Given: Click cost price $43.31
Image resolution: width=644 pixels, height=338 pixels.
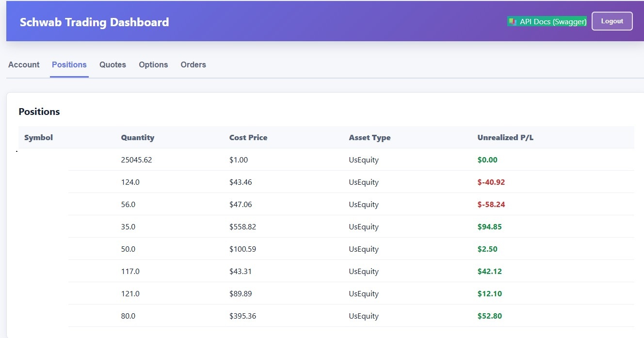Looking at the screenshot, I should (241, 272).
